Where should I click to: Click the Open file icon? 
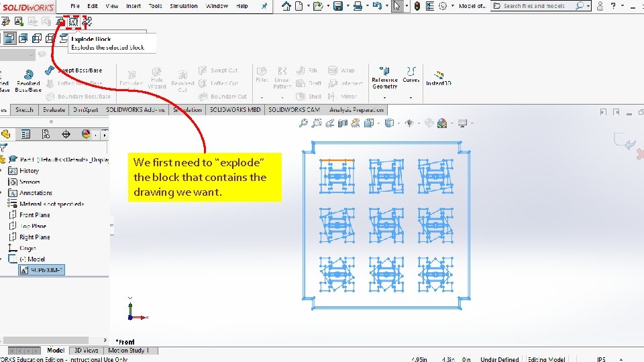click(x=317, y=6)
